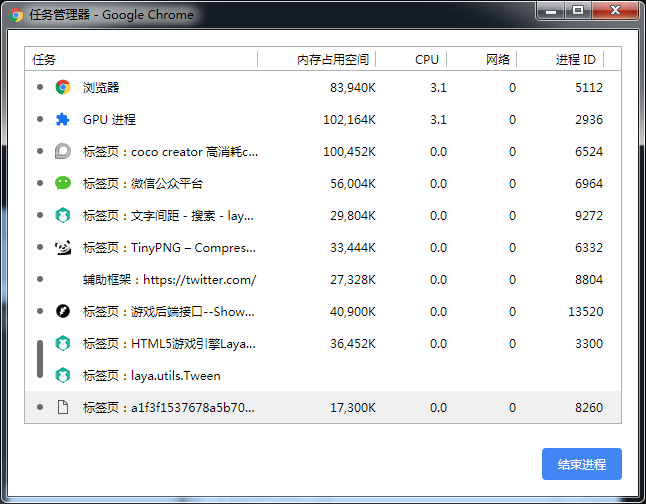The image size is (646, 504).
Task: Click process ID 5112
Action: (x=589, y=87)
